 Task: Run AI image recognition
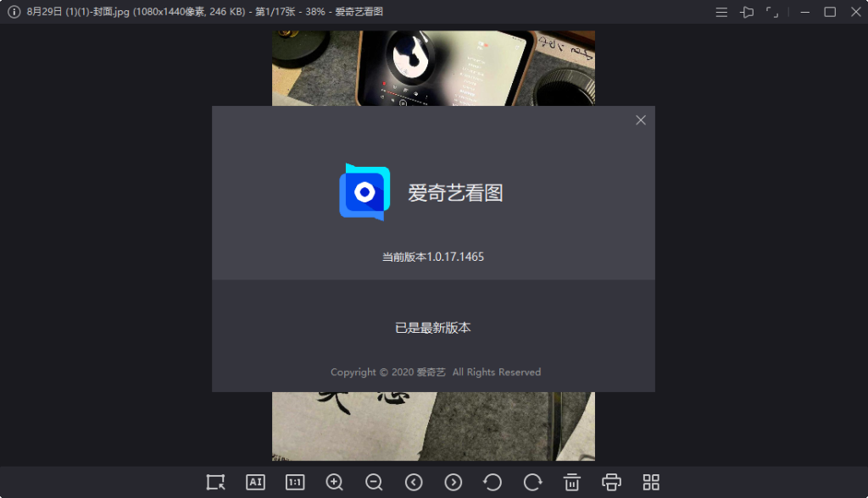(255, 482)
